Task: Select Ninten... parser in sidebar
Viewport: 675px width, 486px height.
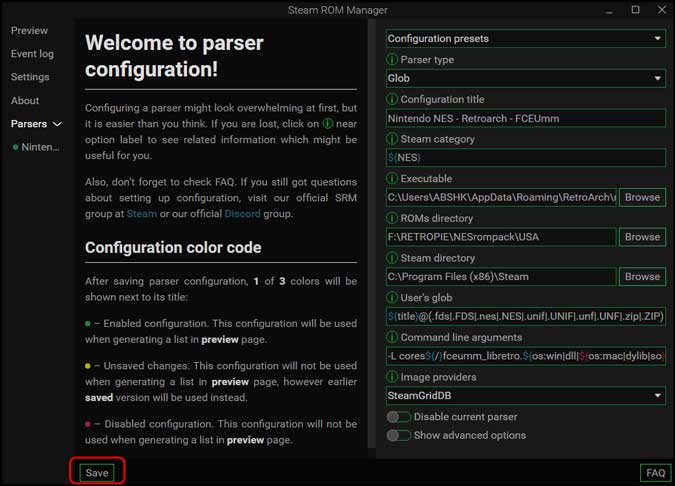Action: click(36, 147)
